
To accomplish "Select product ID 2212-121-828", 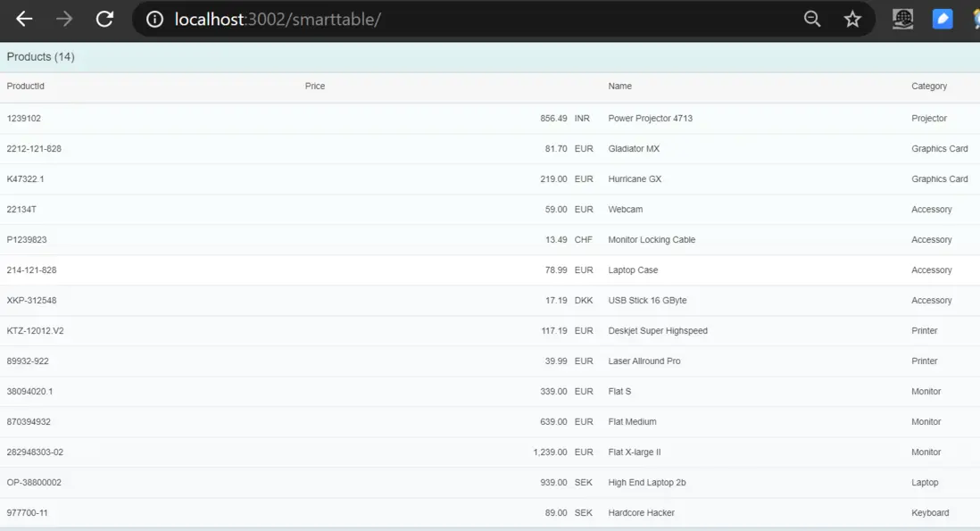I will point(34,149).
